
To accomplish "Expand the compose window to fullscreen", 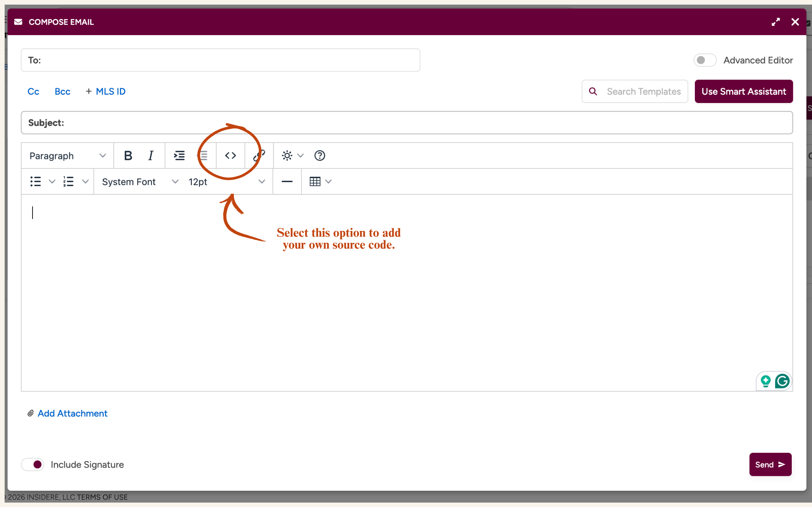I will tap(775, 22).
